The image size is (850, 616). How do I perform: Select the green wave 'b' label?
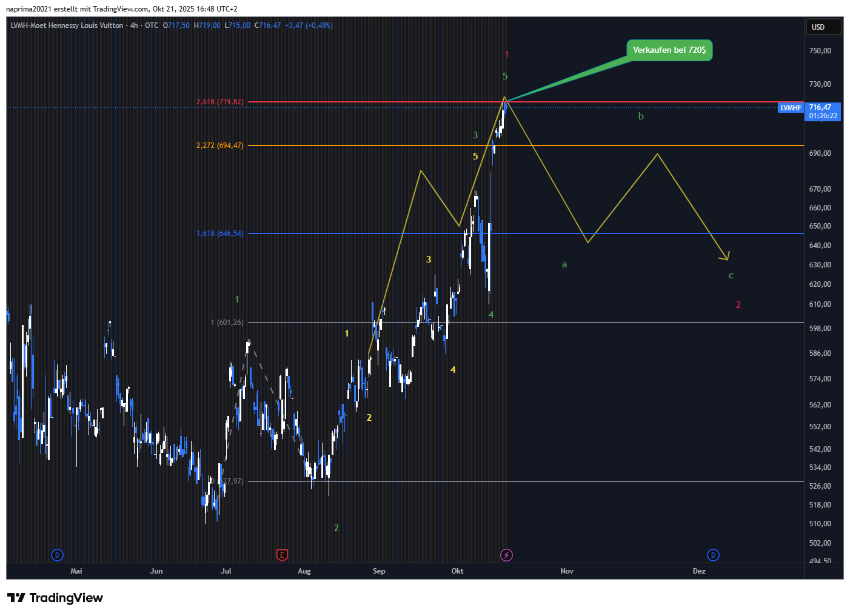(641, 116)
